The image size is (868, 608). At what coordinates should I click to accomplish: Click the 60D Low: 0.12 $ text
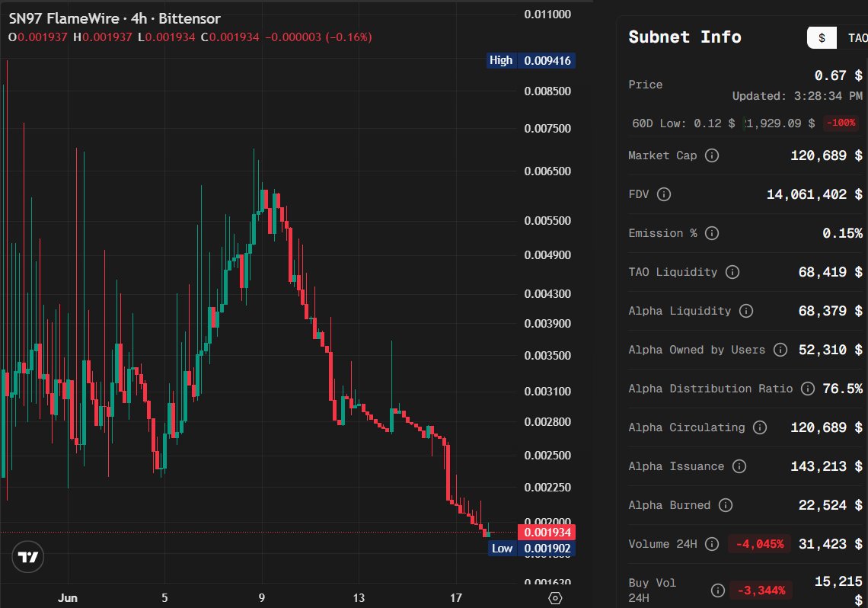coord(684,123)
